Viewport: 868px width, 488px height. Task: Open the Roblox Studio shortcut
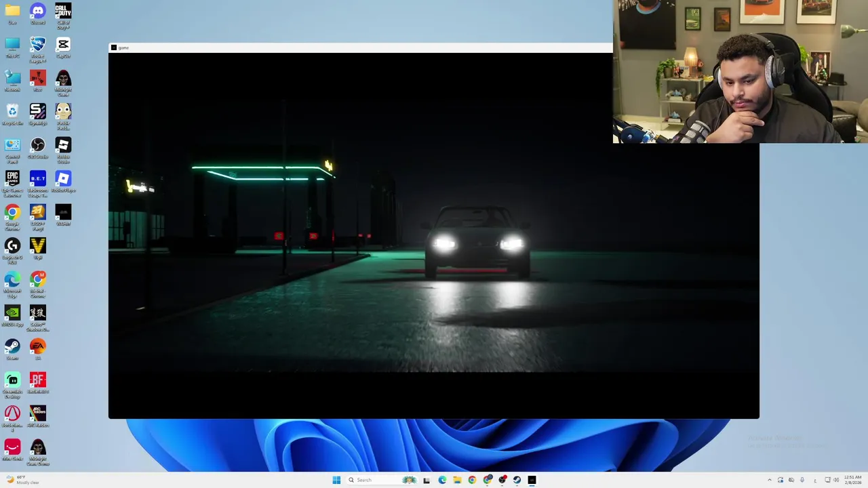pos(63,150)
